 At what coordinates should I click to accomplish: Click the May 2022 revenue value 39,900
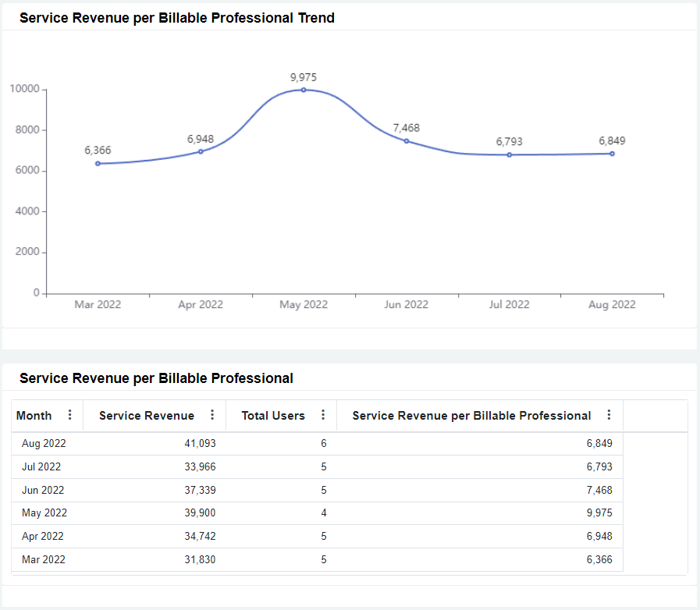click(x=201, y=512)
